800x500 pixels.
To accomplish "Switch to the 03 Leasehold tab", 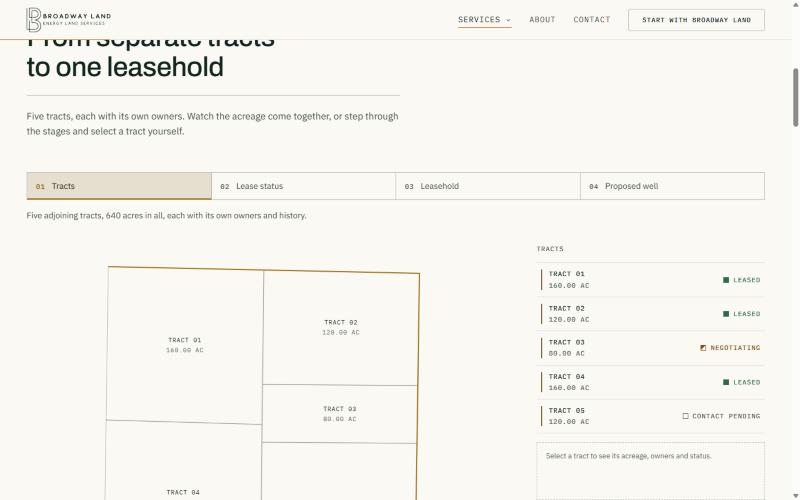I will pos(488,186).
